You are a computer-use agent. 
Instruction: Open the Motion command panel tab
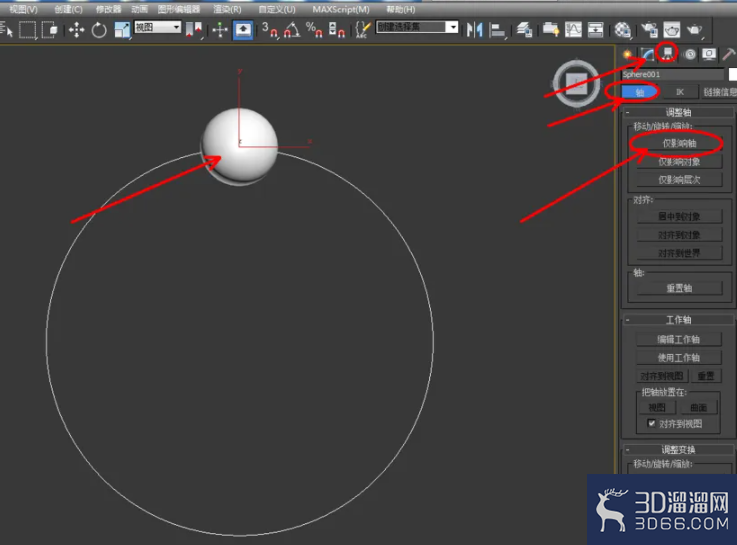[x=690, y=54]
